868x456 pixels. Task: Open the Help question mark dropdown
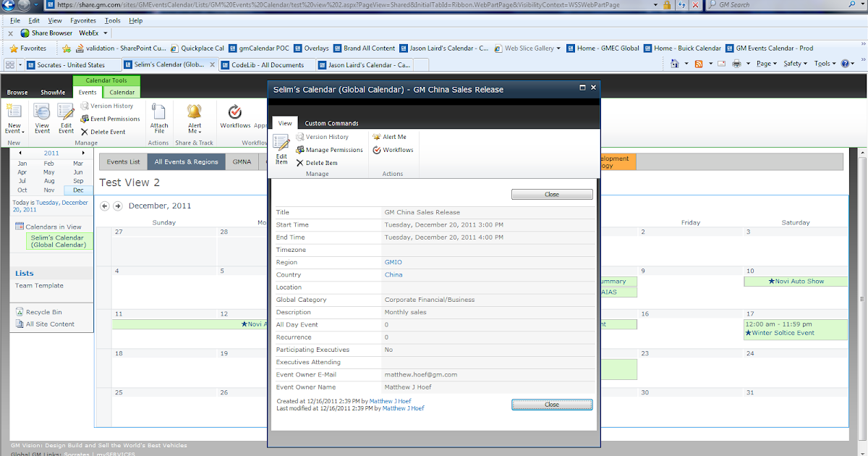point(848,64)
